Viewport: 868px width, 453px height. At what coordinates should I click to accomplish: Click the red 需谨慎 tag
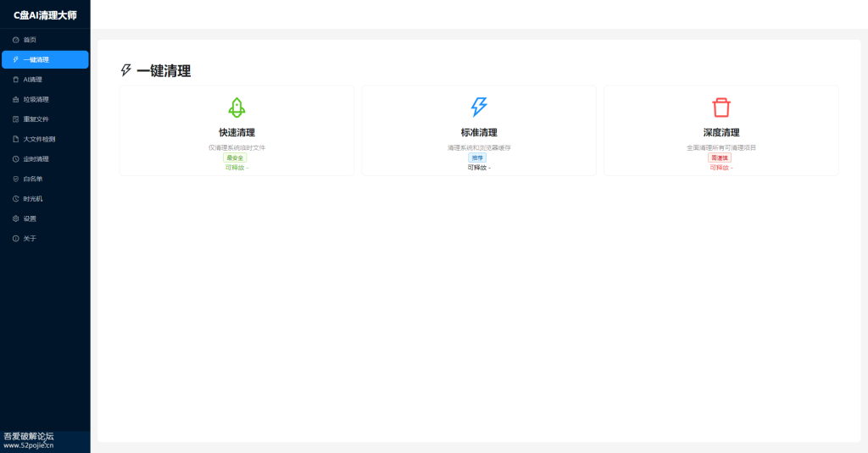pyautogui.click(x=720, y=157)
